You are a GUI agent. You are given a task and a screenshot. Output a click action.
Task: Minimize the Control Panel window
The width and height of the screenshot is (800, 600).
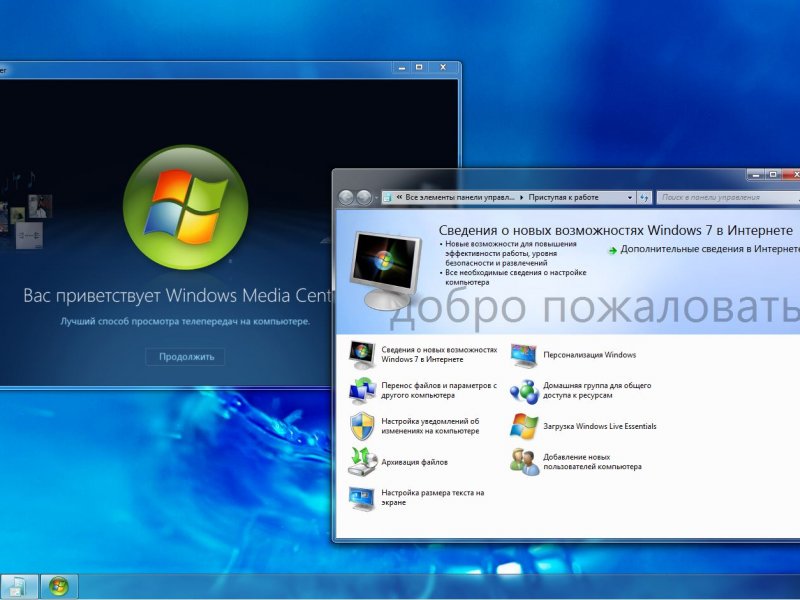756,175
